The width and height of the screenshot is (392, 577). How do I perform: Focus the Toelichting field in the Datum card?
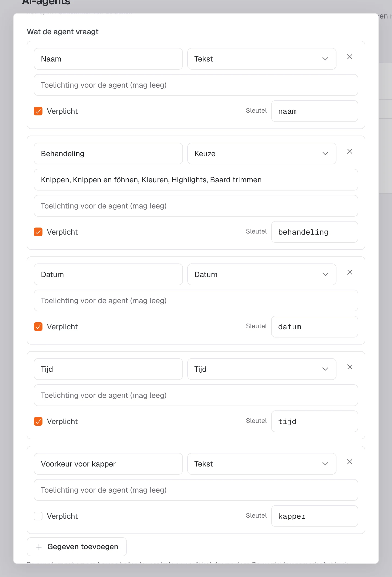(x=196, y=300)
